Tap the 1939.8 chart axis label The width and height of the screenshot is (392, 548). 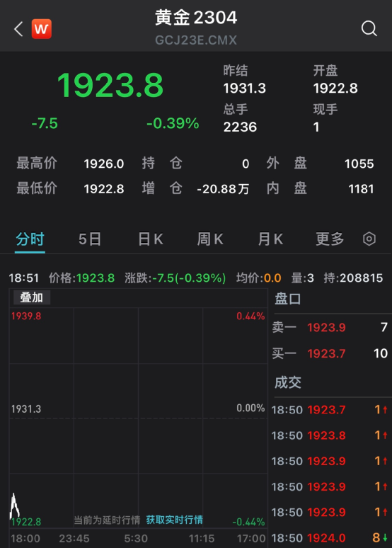(26, 316)
